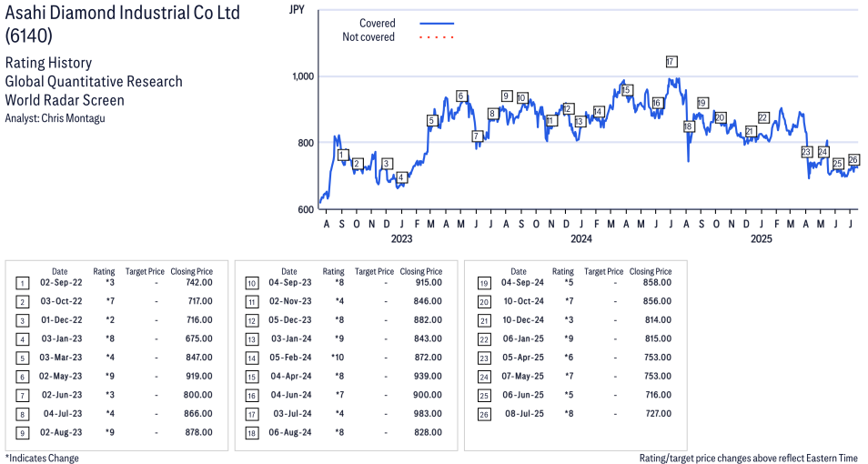Click the closing price '939.00'
This screenshot has height=464, width=868.
[x=429, y=376]
